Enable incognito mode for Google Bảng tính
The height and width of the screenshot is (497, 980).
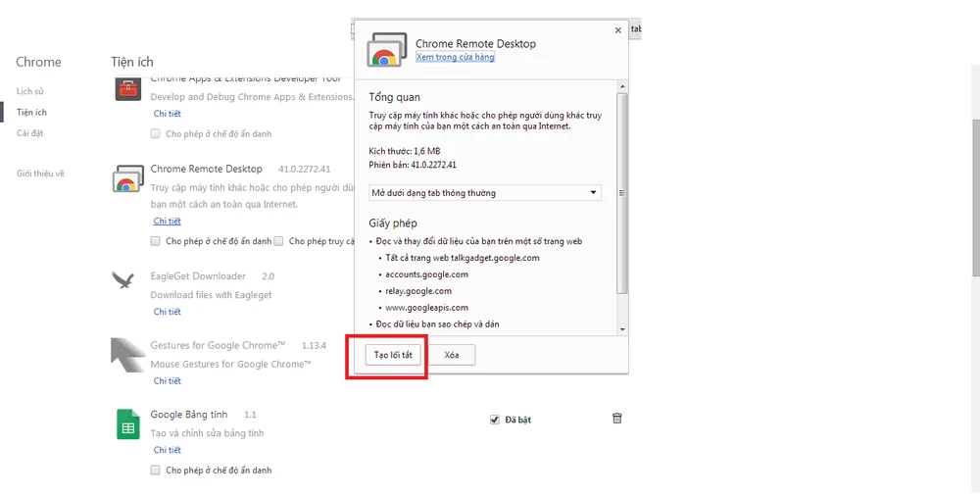coord(155,471)
